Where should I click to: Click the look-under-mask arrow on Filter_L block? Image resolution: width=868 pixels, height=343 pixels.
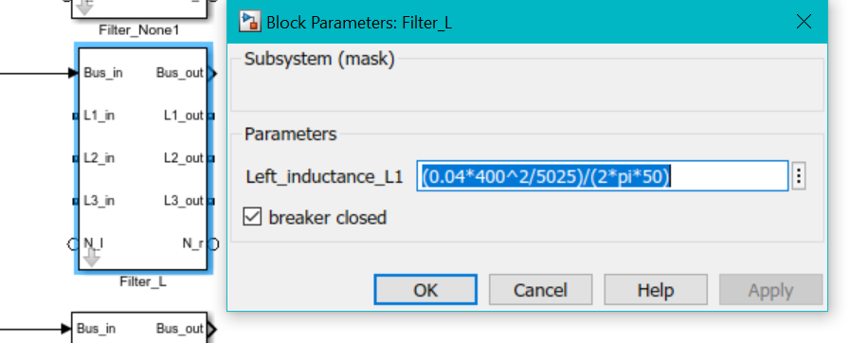(91, 258)
